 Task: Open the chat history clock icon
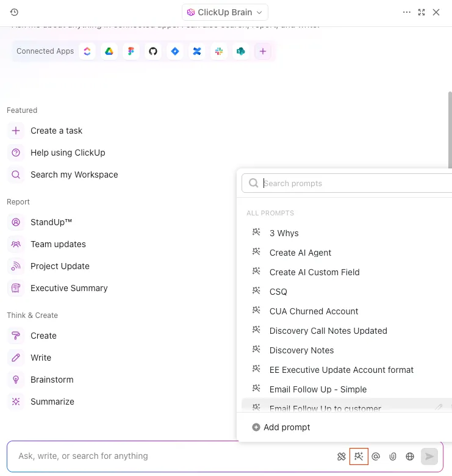tap(14, 12)
